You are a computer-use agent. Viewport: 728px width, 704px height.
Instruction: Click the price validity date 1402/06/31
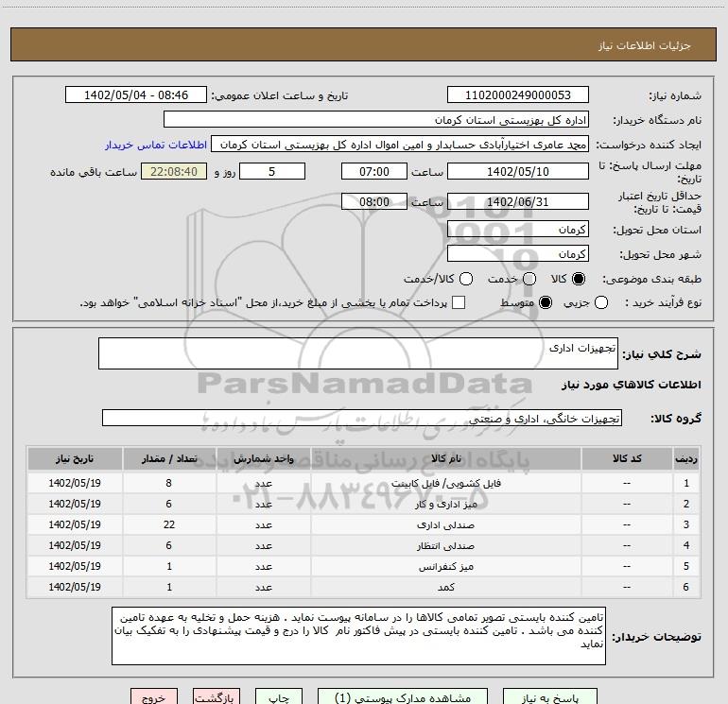(x=518, y=201)
